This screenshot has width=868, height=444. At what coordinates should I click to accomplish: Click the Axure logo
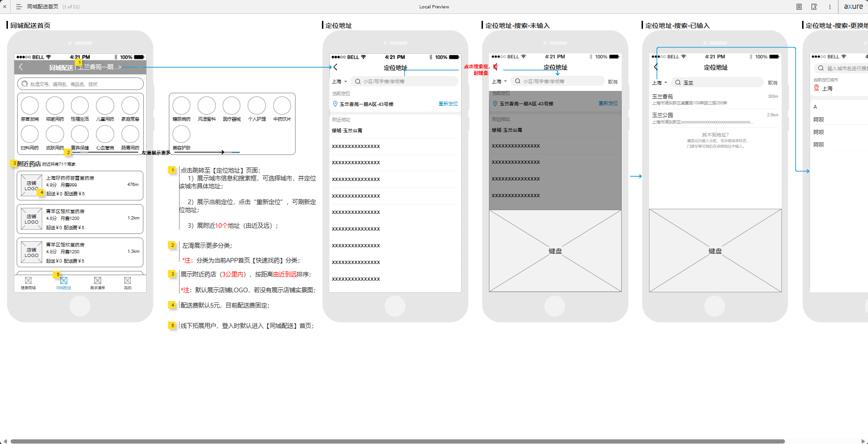click(853, 6)
